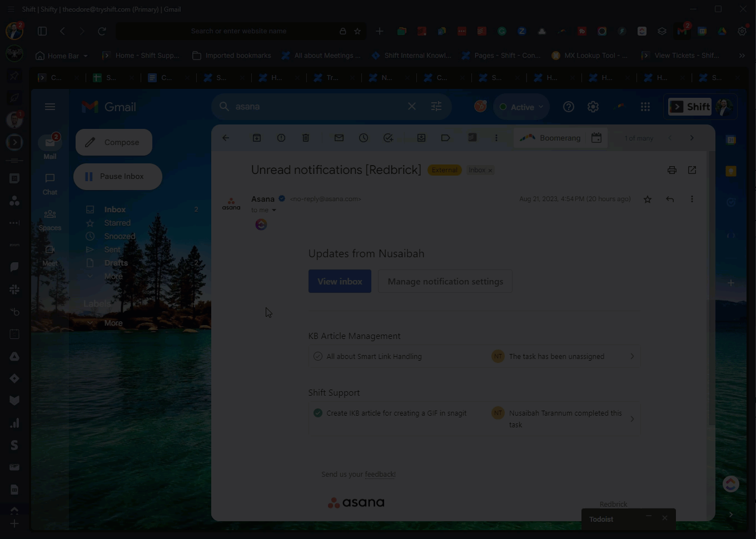Go back to the search results list
This screenshot has height=539, width=756.
point(226,138)
